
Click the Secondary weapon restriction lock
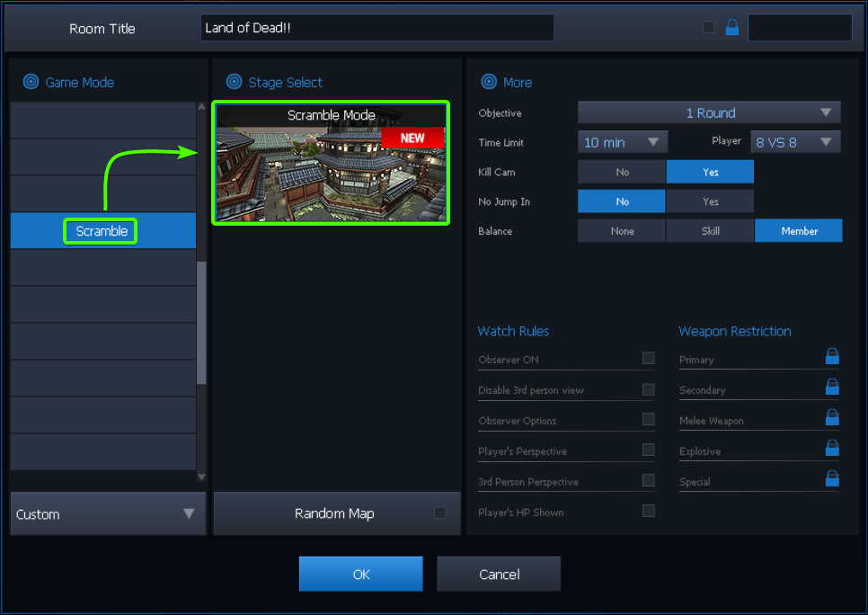[832, 387]
